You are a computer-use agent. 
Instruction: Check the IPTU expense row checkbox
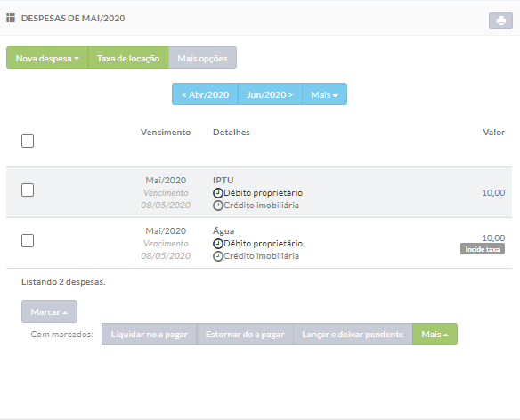click(x=28, y=190)
